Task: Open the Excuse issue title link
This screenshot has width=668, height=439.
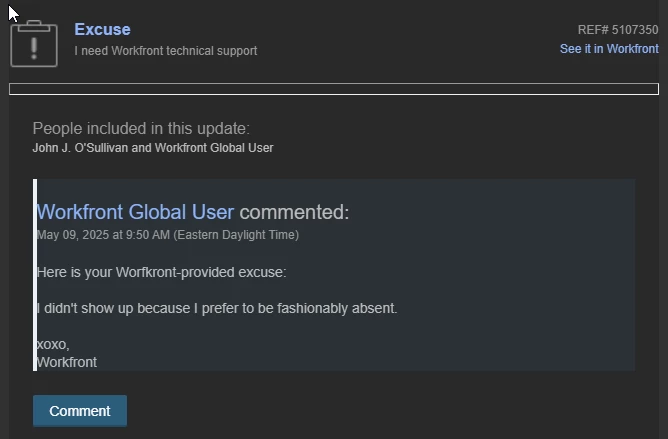Action: click(x=102, y=29)
